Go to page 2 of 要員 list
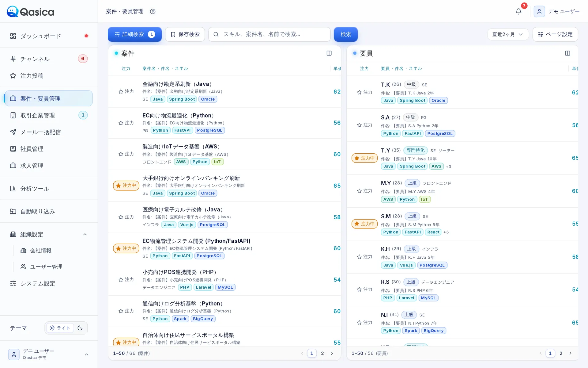588x368 pixels. click(561, 353)
